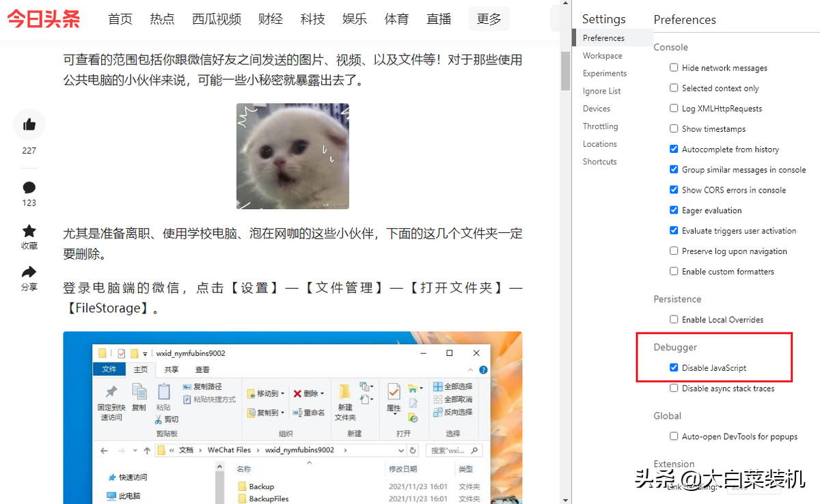This screenshot has width=820, height=504.
Task: Click the Global section heading
Action: [668, 416]
